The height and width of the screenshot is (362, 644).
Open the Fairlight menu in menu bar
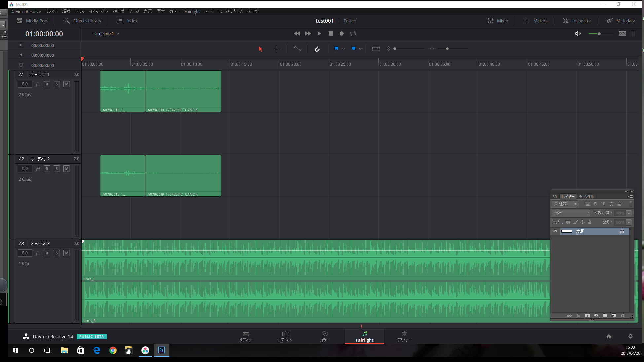click(192, 11)
